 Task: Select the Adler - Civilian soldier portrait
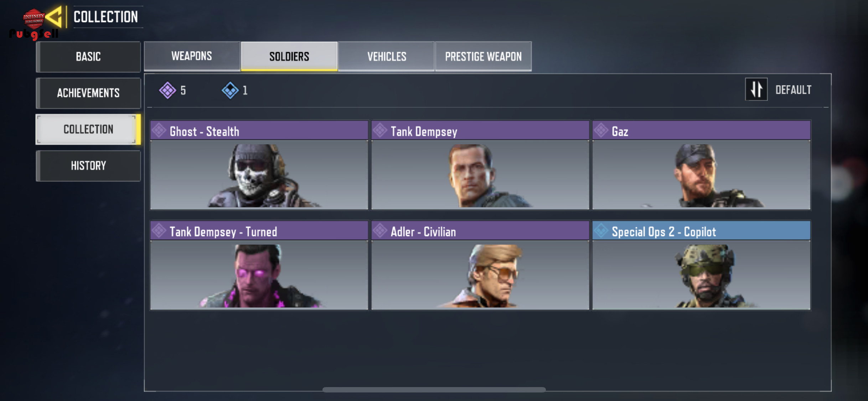pos(480,275)
